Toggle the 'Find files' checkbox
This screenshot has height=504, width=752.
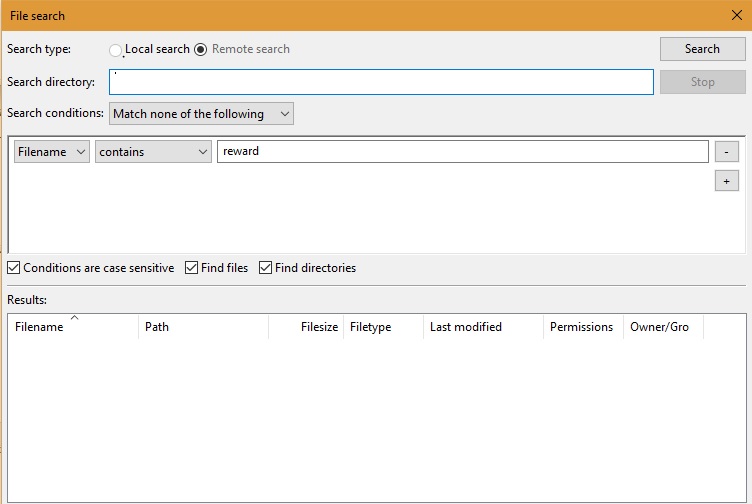[x=191, y=268]
